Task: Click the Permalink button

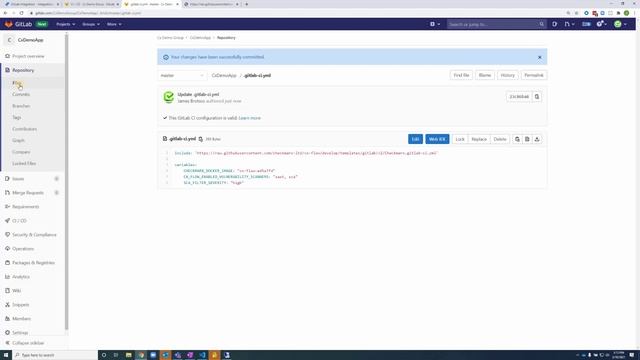Action: coord(533,75)
